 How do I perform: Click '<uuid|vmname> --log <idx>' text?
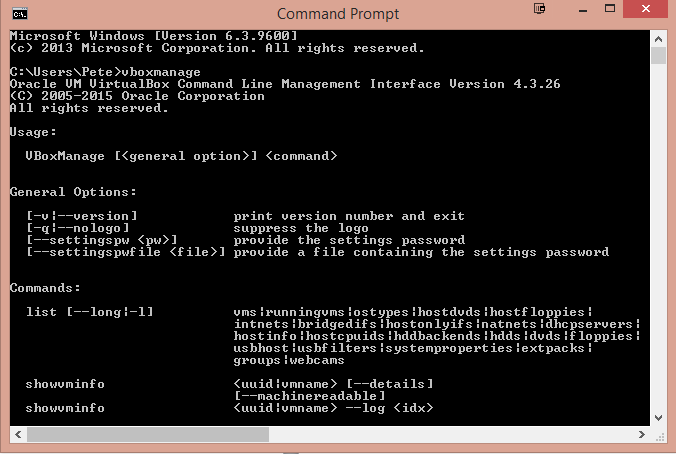(333, 408)
